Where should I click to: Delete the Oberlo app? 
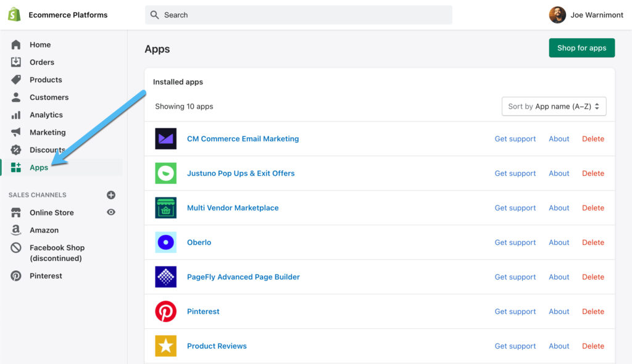pos(592,242)
